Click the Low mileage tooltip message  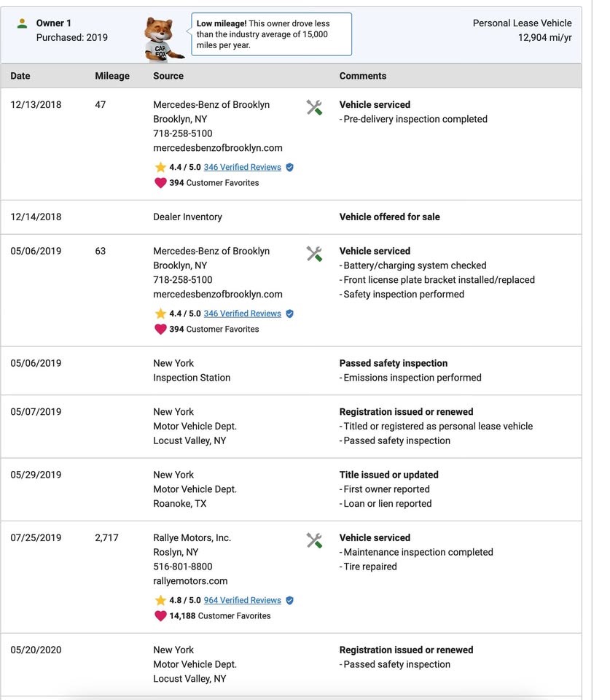click(x=271, y=34)
